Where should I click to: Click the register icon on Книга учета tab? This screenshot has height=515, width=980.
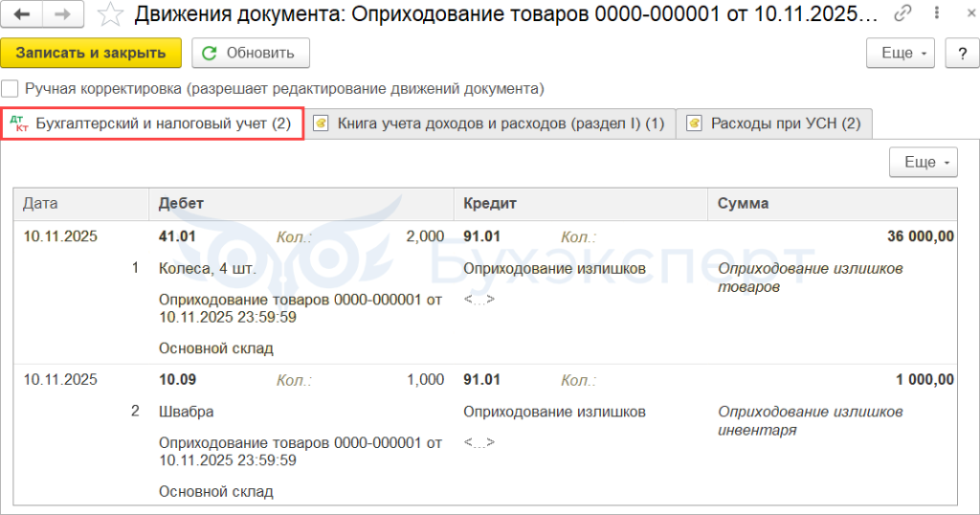pyautogui.click(x=322, y=123)
